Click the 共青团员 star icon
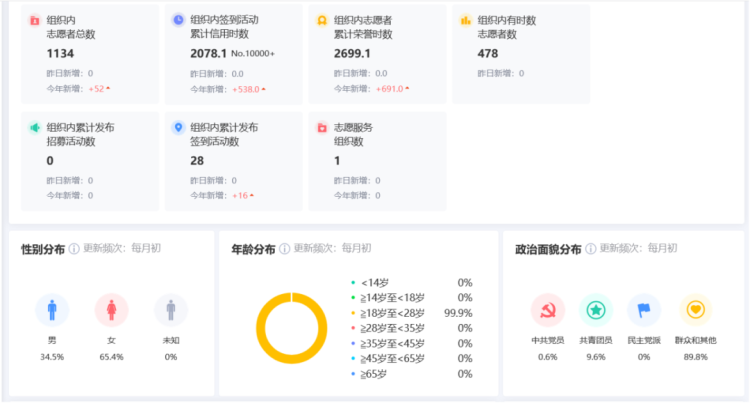 pos(596,311)
